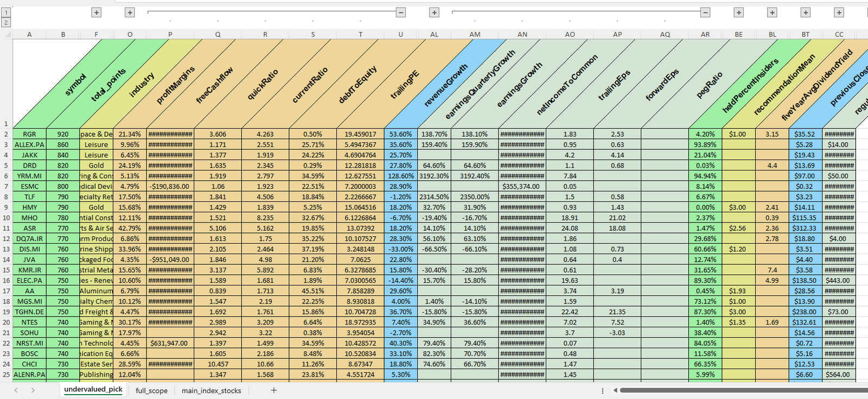Viewport: 868px width, 399px height.
Task: Select column BT header
Action: point(806,34)
